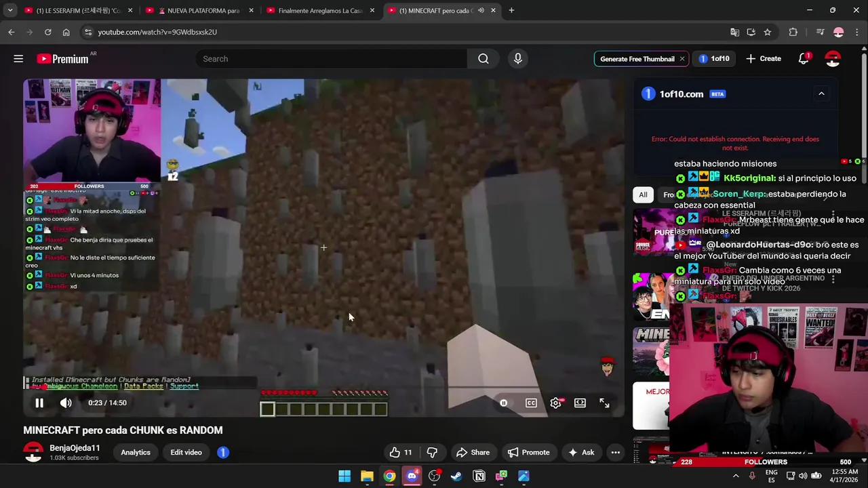868x488 pixels.
Task: Switch to the Finalmente Arreglamos La Casa tab
Action: click(319, 10)
